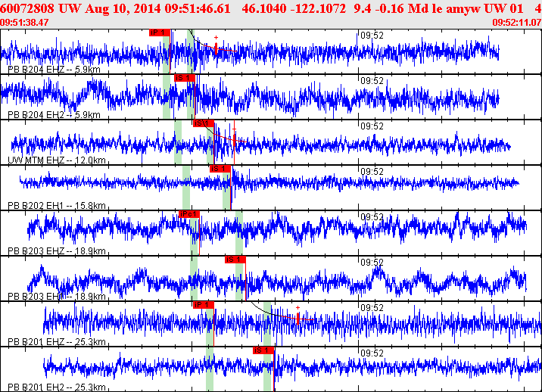The width and height of the screenshot is (542, 392).
Task: Click the red plus amplitude mark on B204 EHZ
Action: coord(216,37)
